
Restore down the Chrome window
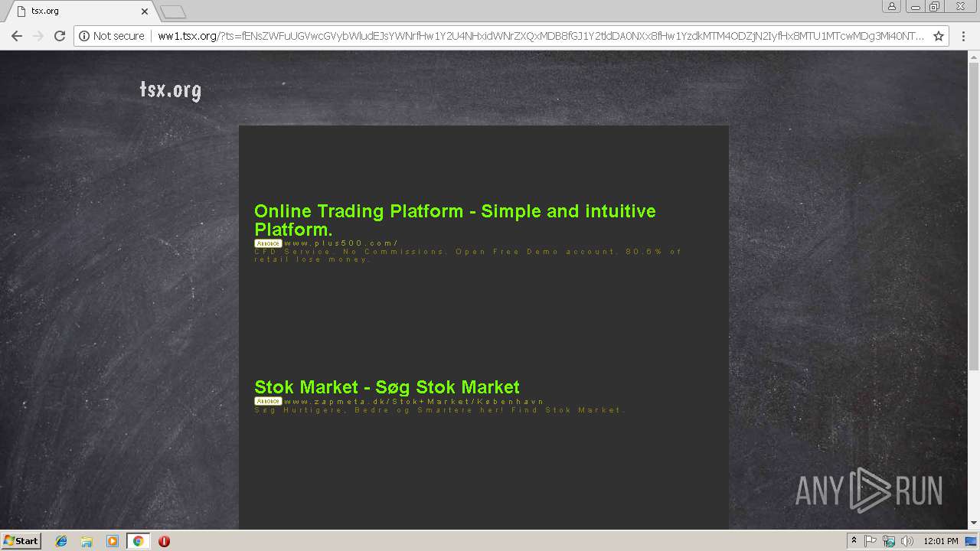point(935,7)
